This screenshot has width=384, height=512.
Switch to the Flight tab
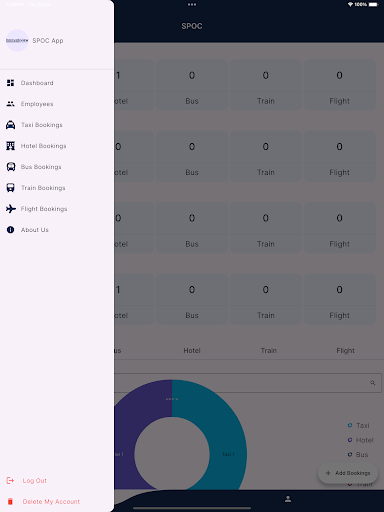coord(345,350)
